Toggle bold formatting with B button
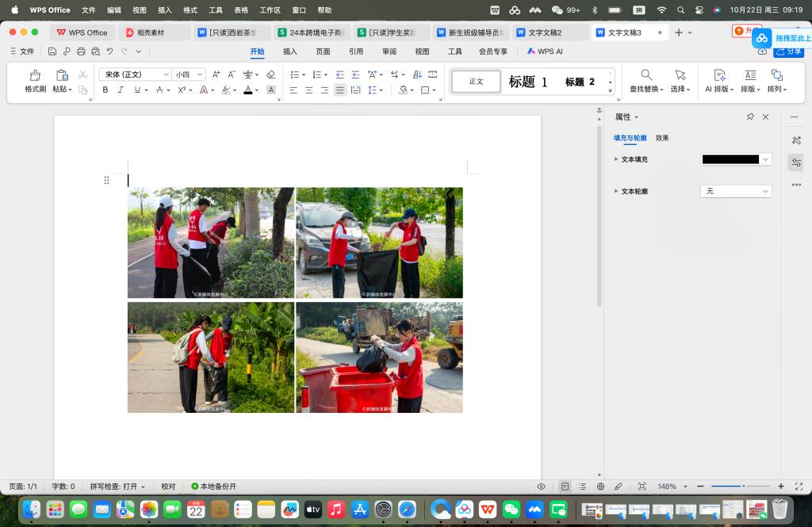This screenshot has height=527, width=812. pyautogui.click(x=105, y=90)
